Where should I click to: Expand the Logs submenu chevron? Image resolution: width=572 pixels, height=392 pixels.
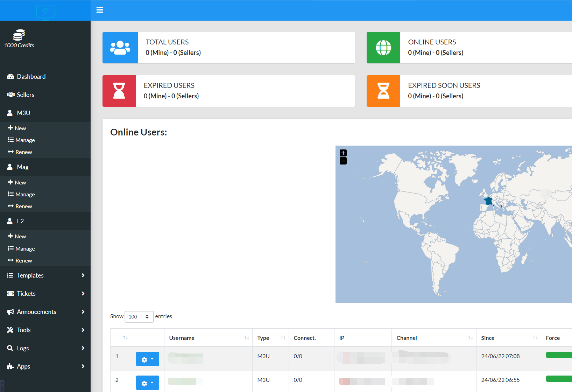click(83, 348)
